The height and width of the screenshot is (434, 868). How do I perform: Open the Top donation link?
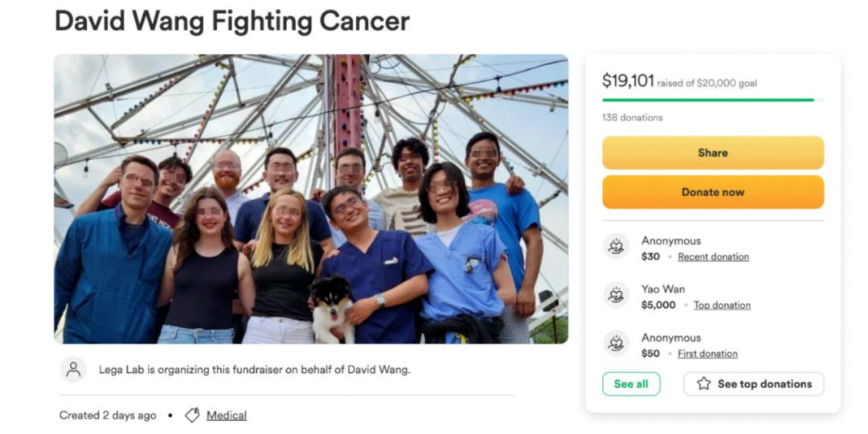[722, 305]
